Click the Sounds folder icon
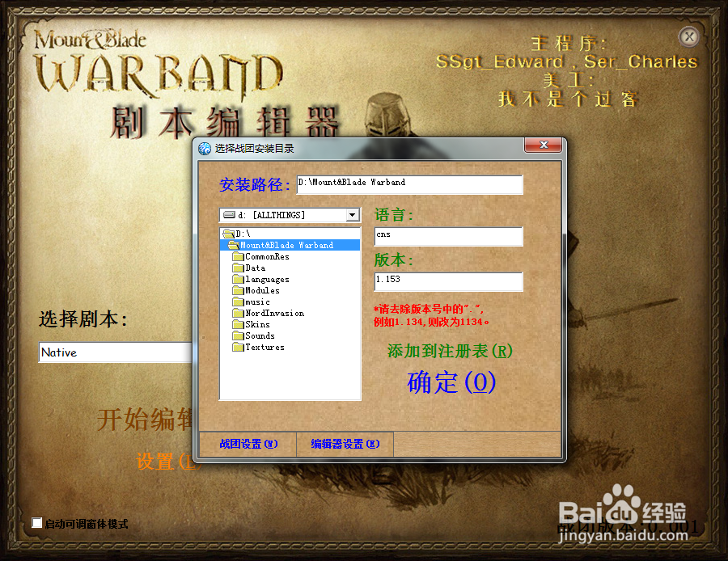The height and width of the screenshot is (561, 728). [x=238, y=335]
